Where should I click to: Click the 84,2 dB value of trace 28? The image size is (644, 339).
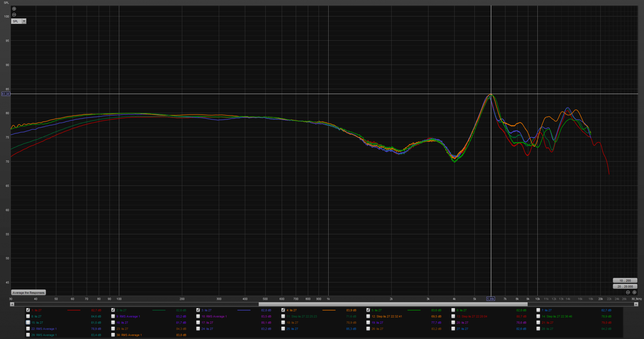coord(606,329)
